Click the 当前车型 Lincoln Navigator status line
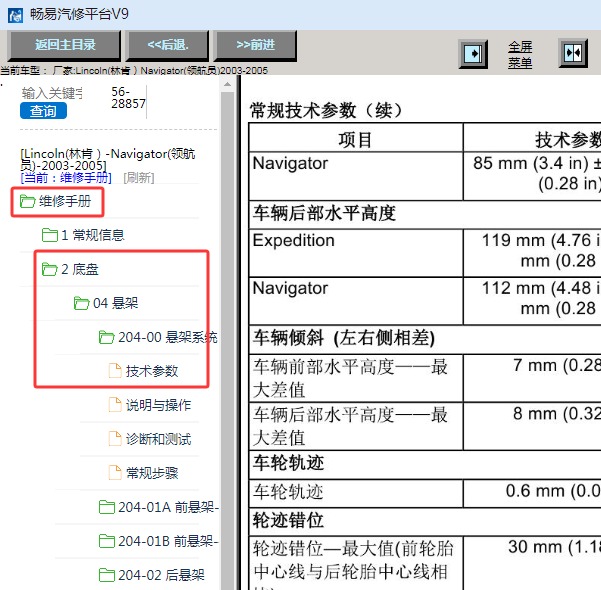 coord(134,70)
